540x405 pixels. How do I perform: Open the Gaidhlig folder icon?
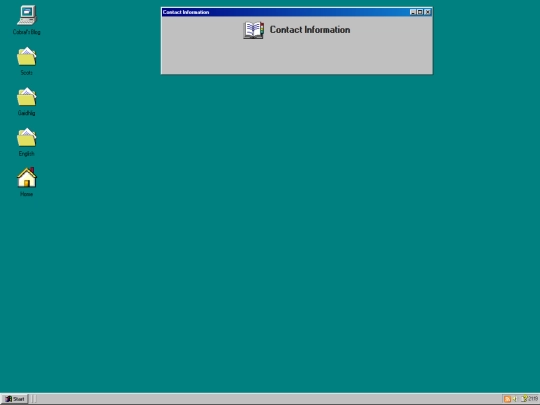tap(27, 97)
